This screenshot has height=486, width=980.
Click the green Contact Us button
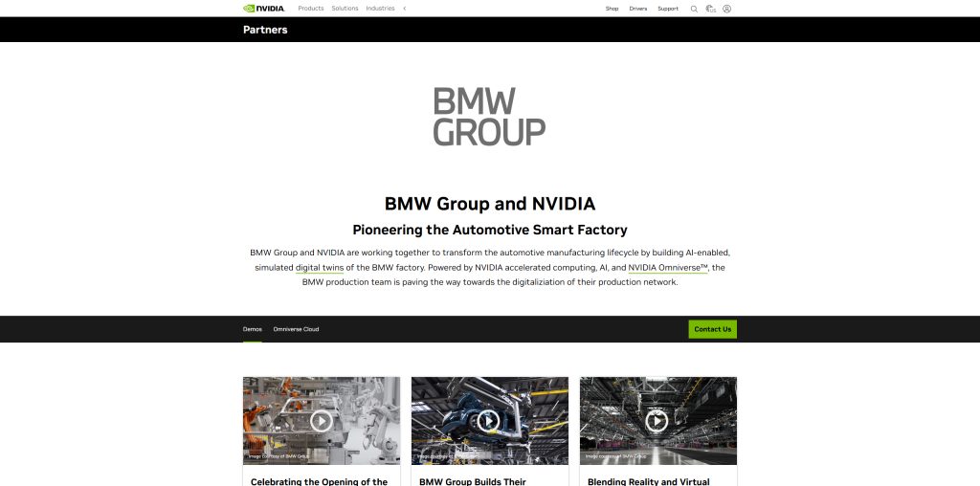(712, 329)
